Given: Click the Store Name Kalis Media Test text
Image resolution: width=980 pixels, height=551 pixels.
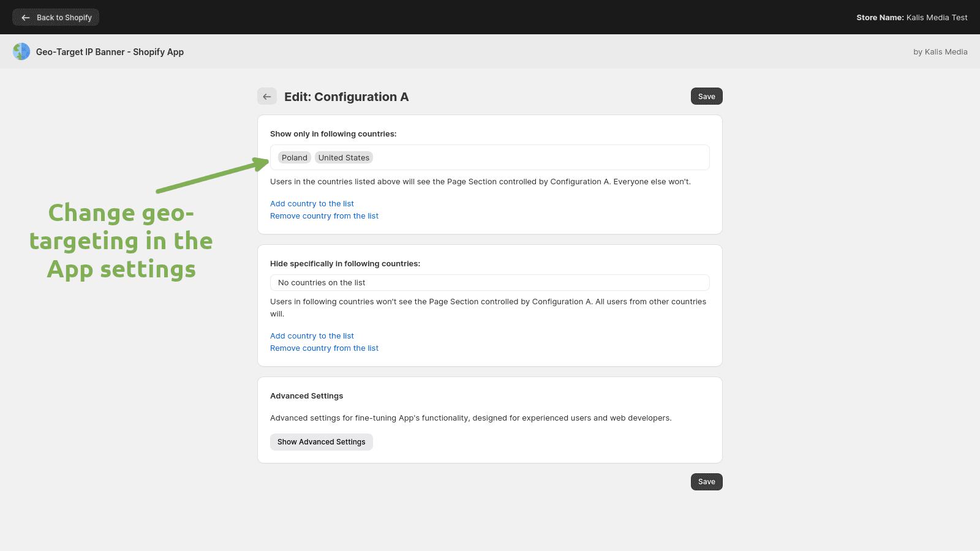Looking at the screenshot, I should pyautogui.click(x=911, y=17).
